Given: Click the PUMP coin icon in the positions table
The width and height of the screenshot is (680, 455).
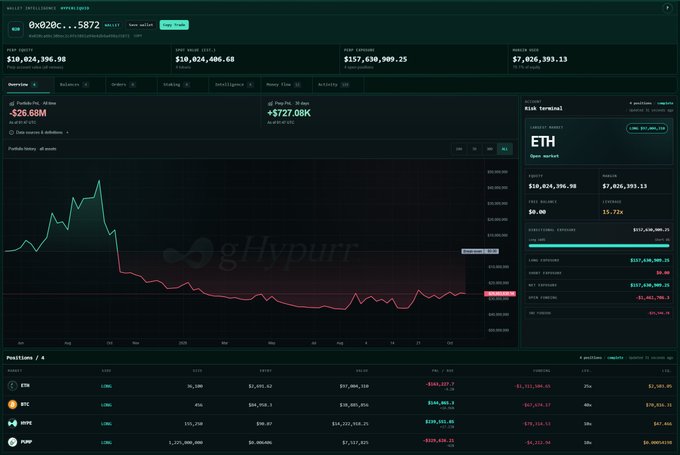Looking at the screenshot, I should pyautogui.click(x=13, y=442).
